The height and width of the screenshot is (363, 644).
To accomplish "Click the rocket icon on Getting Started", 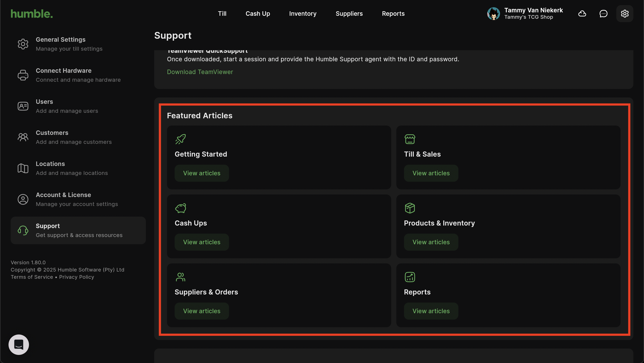I will [181, 139].
